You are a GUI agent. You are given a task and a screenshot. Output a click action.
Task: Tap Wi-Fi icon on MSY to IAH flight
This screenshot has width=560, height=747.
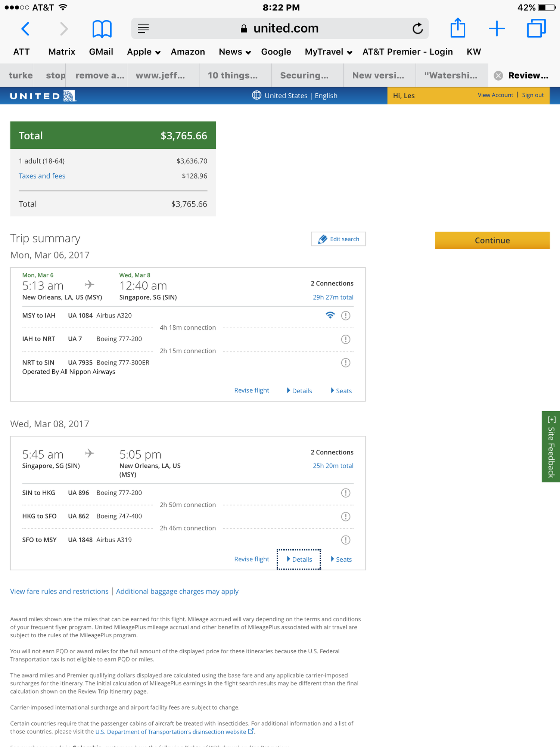(330, 315)
